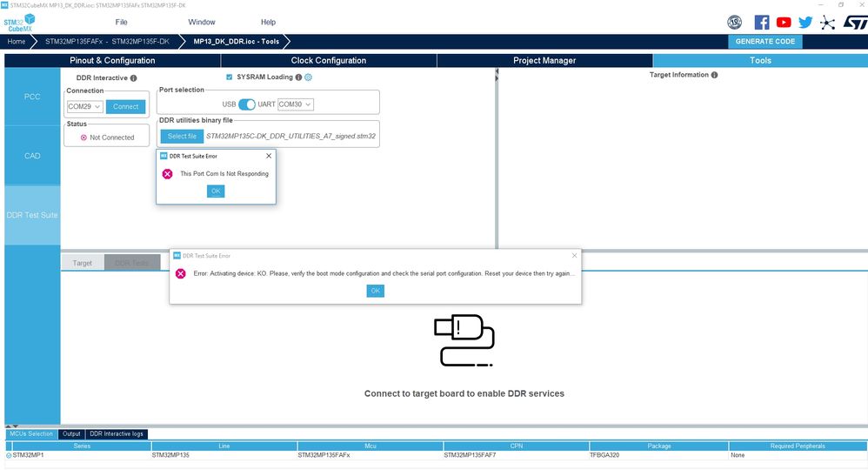Viewport: 868px width, 470px height.
Task: Switch to DDR Interactive logs tab
Action: click(x=117, y=434)
